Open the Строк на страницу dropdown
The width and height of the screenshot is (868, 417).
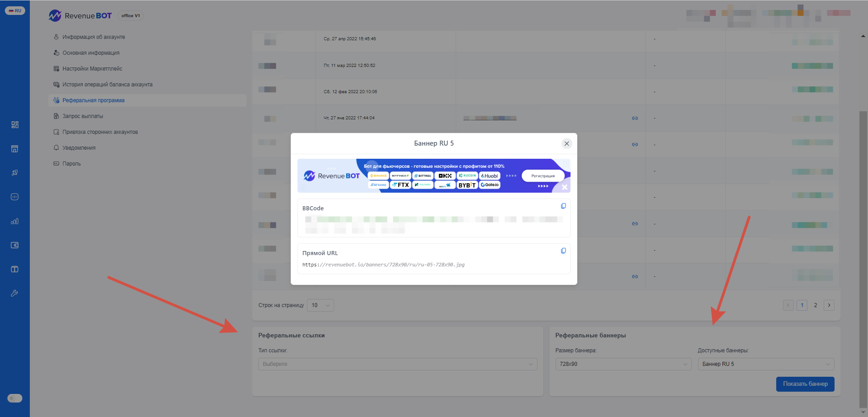pyautogui.click(x=321, y=305)
